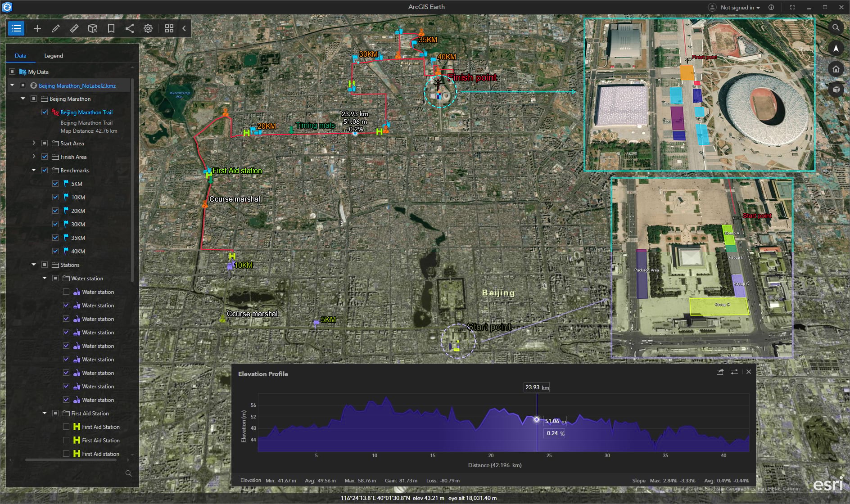850x504 pixels.
Task: Export the Elevation Profile chart
Action: tap(719, 372)
